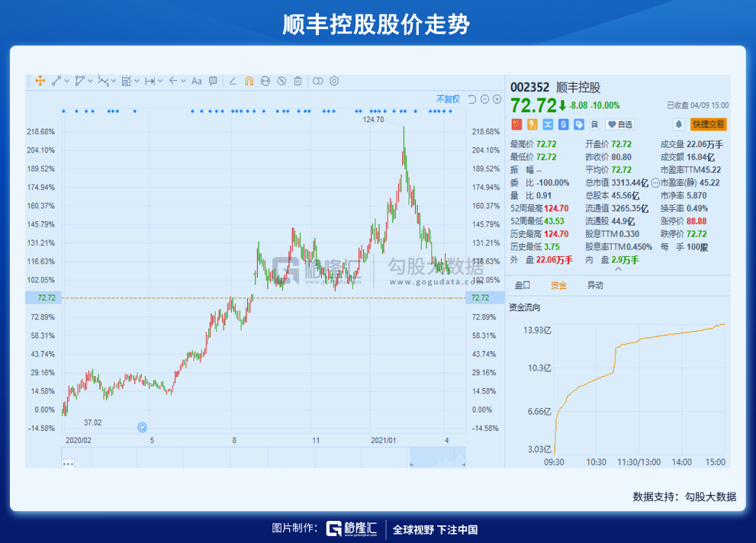
Task: Click the ellipsis button below the chart
Action: [x=68, y=464]
